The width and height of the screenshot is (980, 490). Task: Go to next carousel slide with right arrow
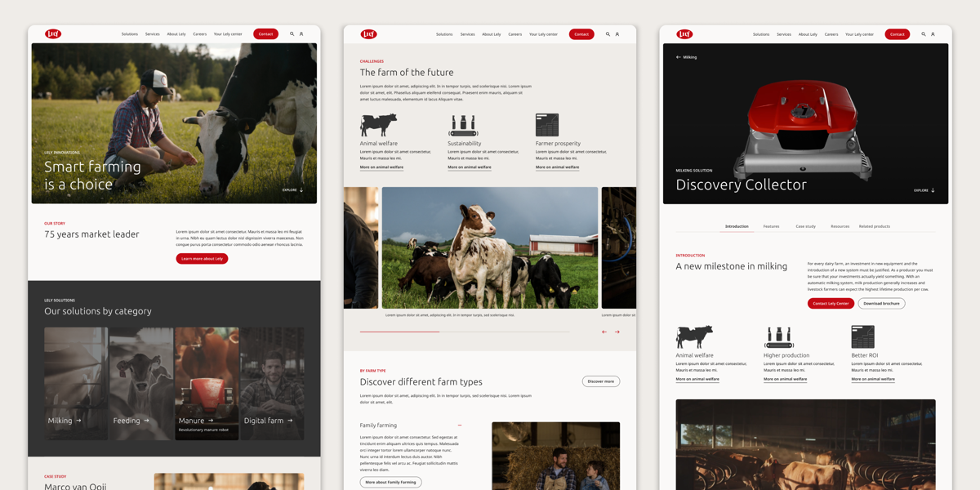[617, 332]
